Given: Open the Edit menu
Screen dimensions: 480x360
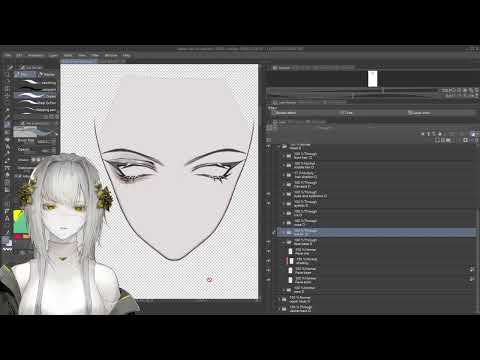Looking at the screenshot, I should 19,55.
